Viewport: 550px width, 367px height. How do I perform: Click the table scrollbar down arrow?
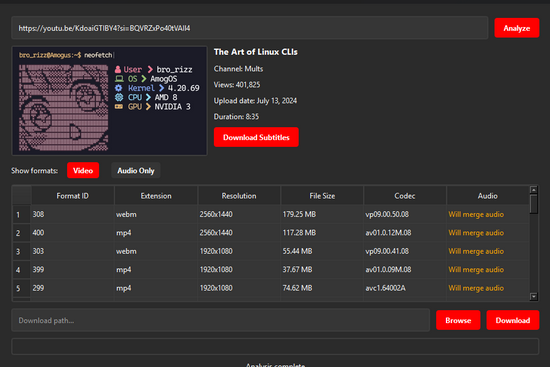534,296
